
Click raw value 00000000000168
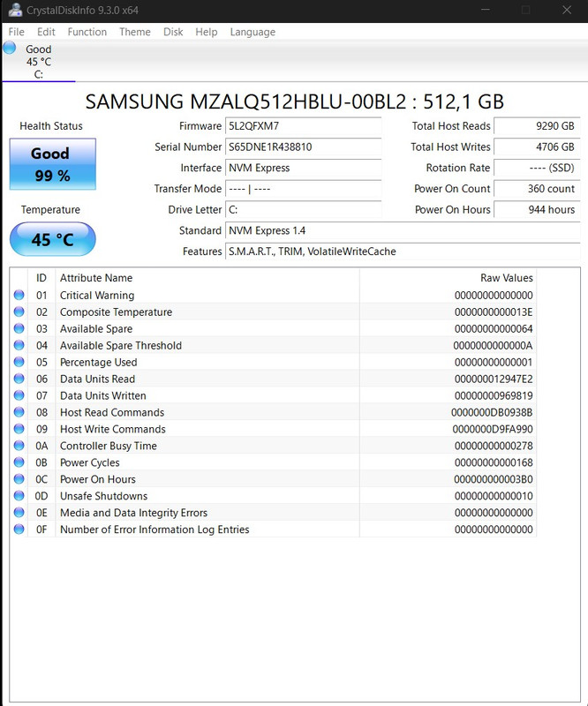tap(494, 462)
